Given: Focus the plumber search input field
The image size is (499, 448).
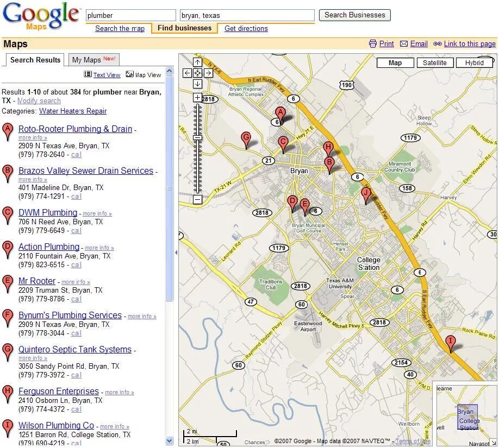Looking at the screenshot, I should click(x=131, y=15).
